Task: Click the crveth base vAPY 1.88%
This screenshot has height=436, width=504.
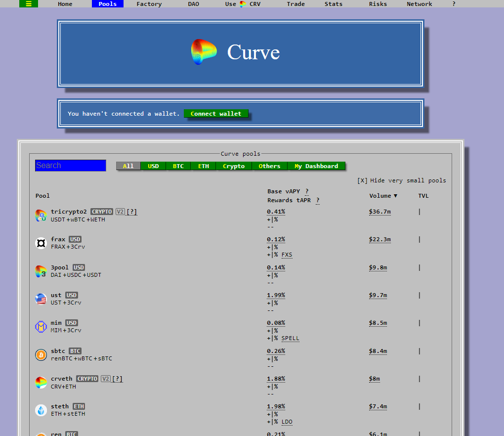Action: (x=276, y=379)
